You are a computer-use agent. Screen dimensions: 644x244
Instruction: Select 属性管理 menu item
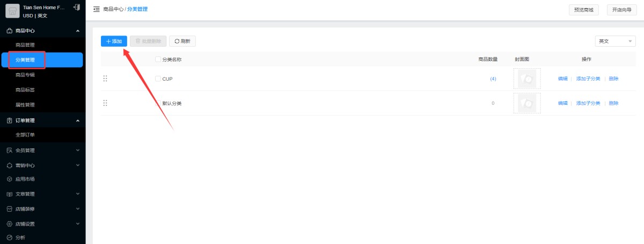pos(25,105)
